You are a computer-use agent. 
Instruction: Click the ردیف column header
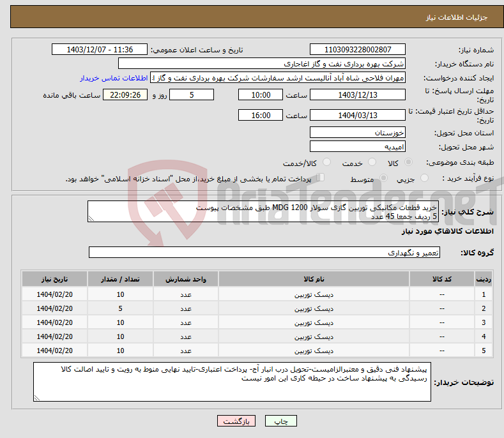(484, 279)
